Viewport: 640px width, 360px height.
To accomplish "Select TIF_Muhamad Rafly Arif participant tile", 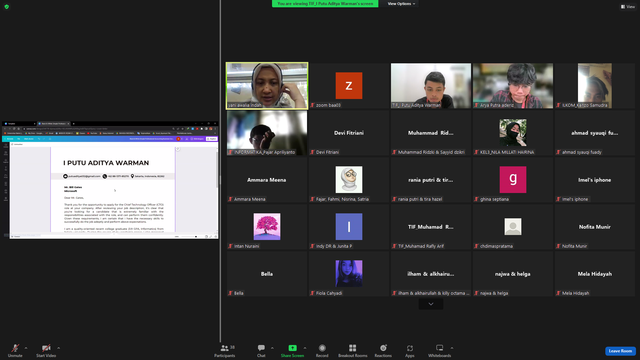I will pyautogui.click(x=431, y=227).
